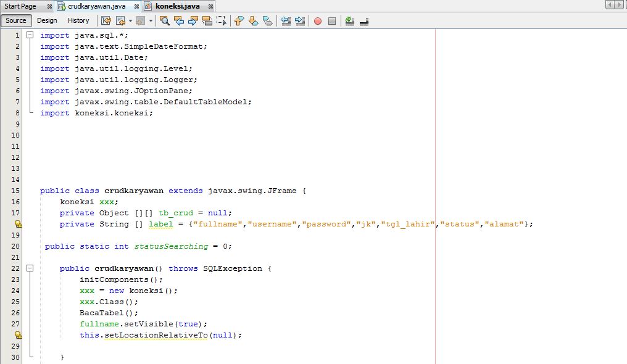Click the Next Bookmark icon
The height and width of the screenshot is (364, 627).
click(x=252, y=21)
